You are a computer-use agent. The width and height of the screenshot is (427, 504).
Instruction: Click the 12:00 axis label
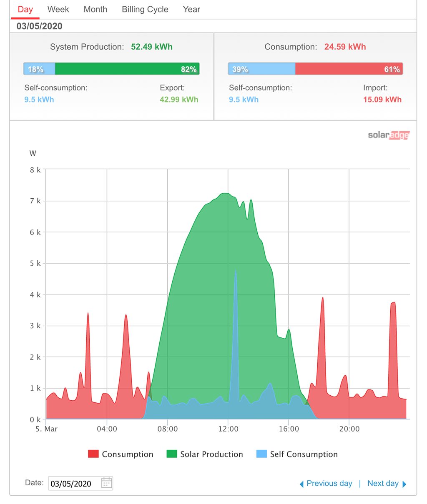(x=229, y=429)
